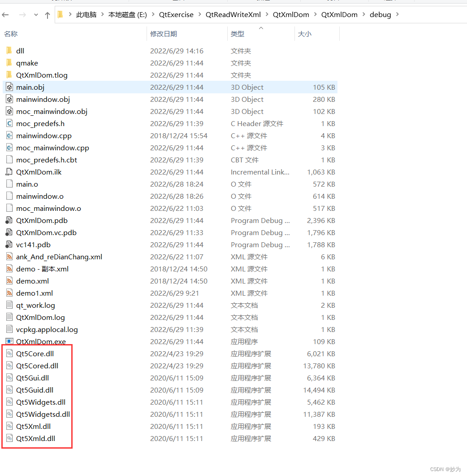This screenshot has height=476, width=467.
Task: Select file name moc_predefs.h.cbt
Action: point(47,160)
